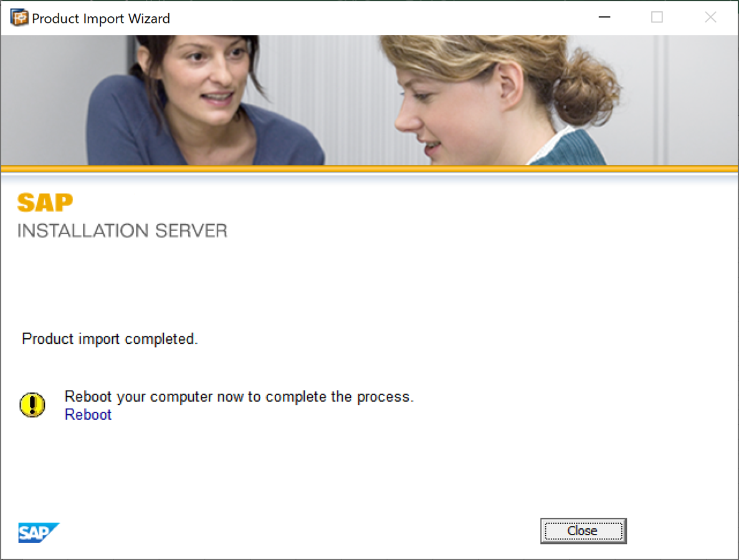Click the blue SAP logo at bottom
Screen dimensions: 739x560
click(x=39, y=533)
